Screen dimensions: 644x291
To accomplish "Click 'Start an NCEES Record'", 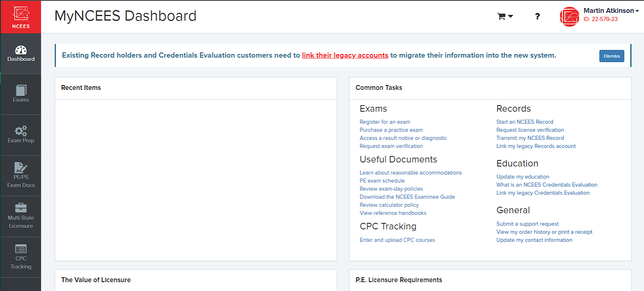I will pos(525,122).
